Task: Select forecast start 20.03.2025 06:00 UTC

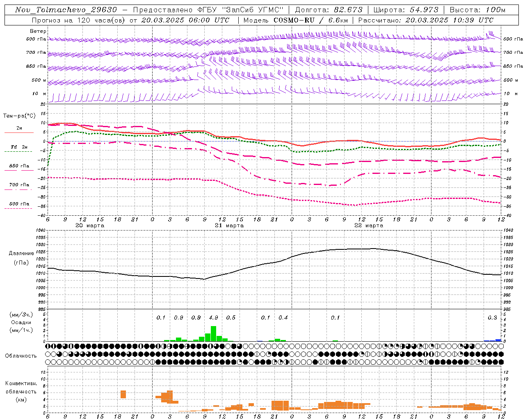Action: point(185,20)
